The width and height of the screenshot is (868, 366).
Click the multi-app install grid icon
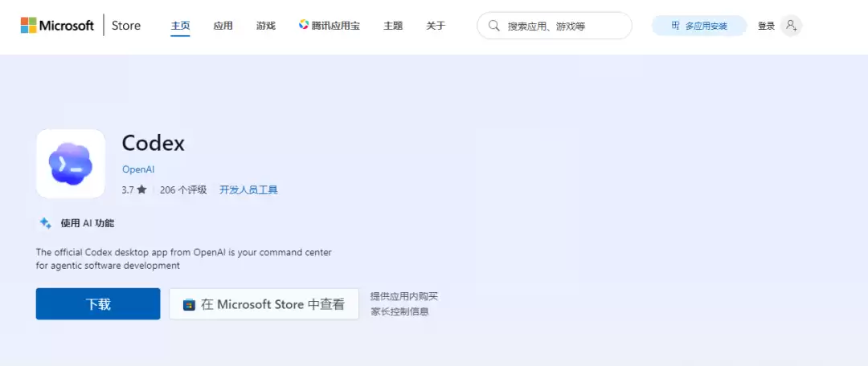[675, 26]
